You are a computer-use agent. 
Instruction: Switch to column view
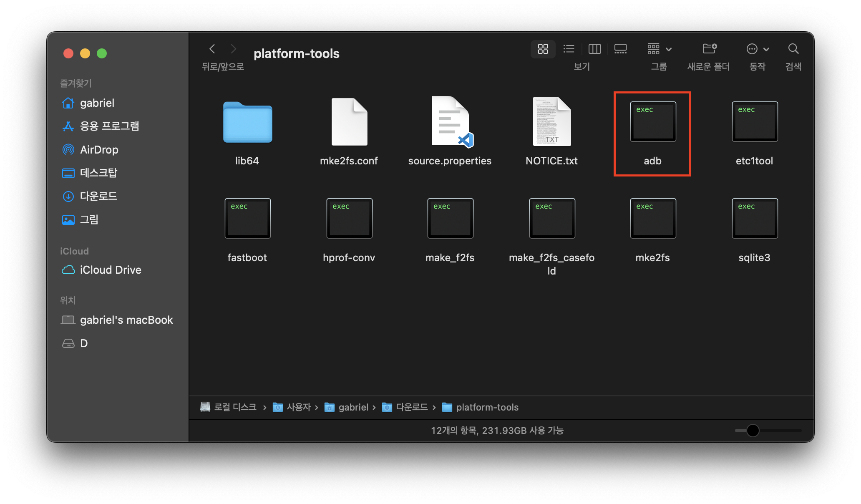click(594, 49)
